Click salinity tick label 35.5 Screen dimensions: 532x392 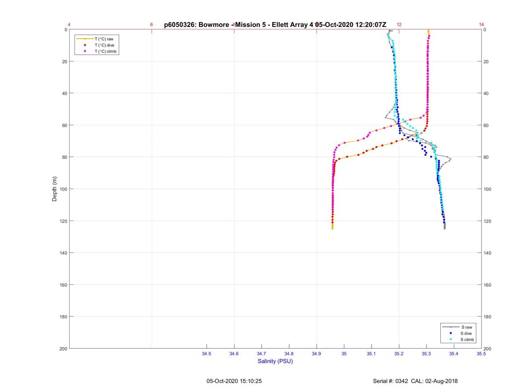point(481,353)
